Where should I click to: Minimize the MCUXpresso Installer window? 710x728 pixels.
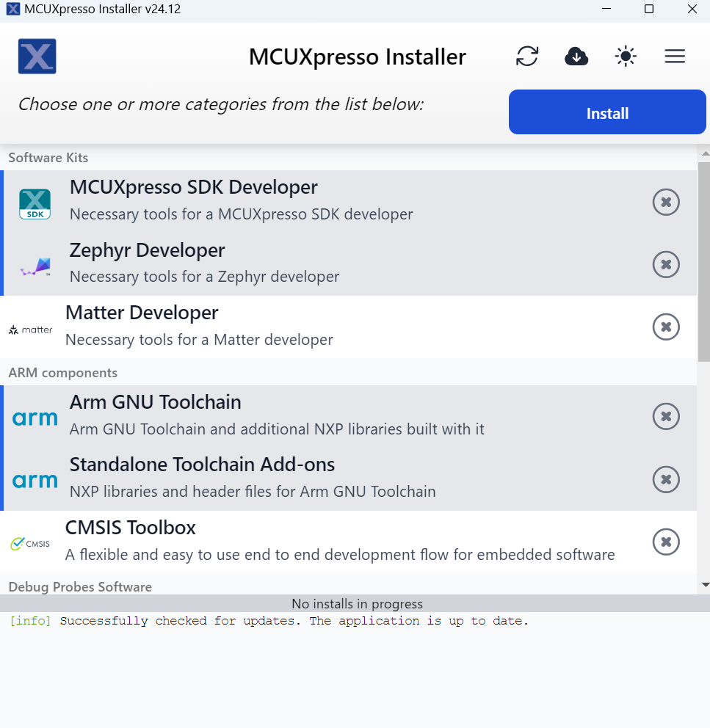(606, 9)
